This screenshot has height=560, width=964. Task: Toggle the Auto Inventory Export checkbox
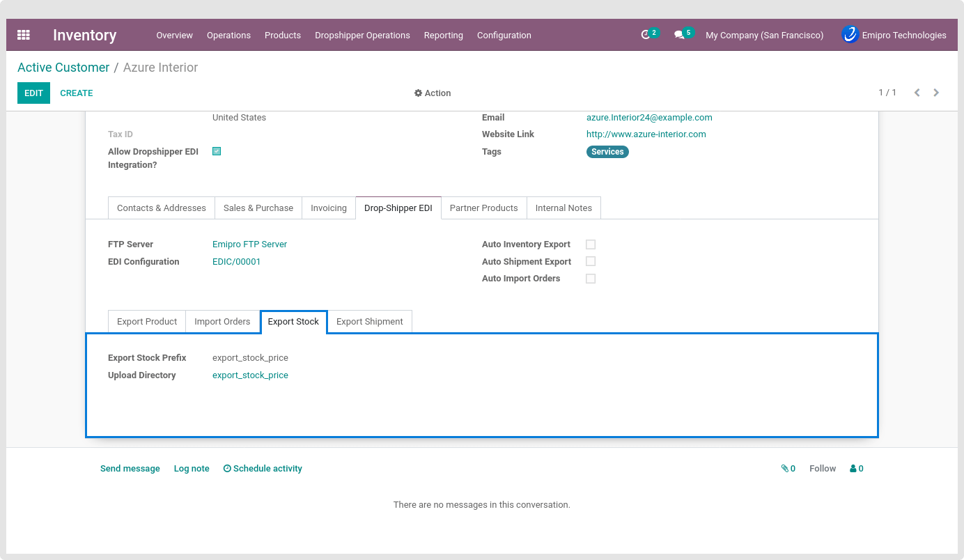click(x=591, y=244)
